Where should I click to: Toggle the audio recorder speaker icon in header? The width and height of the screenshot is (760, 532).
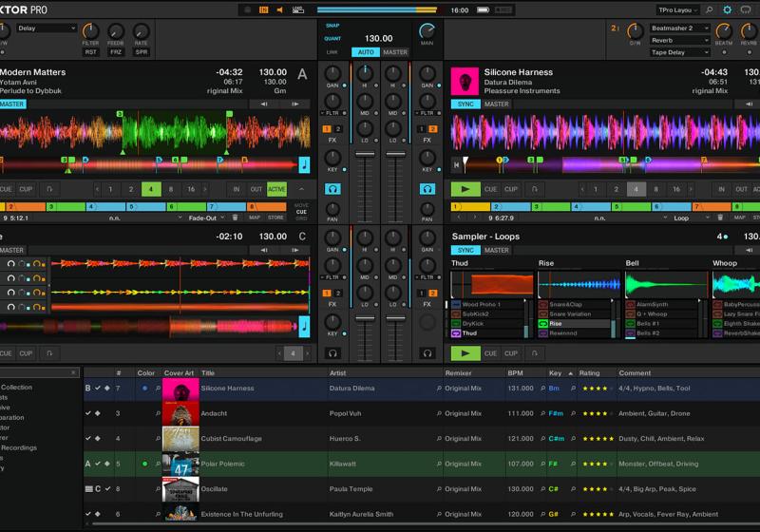tap(279, 9)
